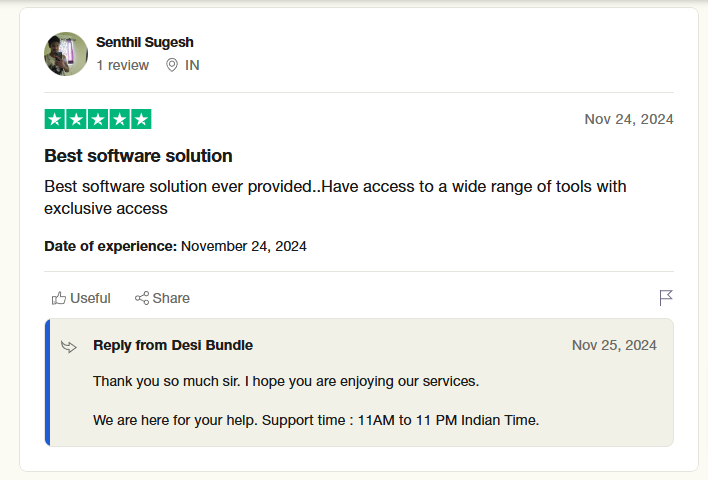
Task: Click the share icon beside Share
Action: (142, 298)
